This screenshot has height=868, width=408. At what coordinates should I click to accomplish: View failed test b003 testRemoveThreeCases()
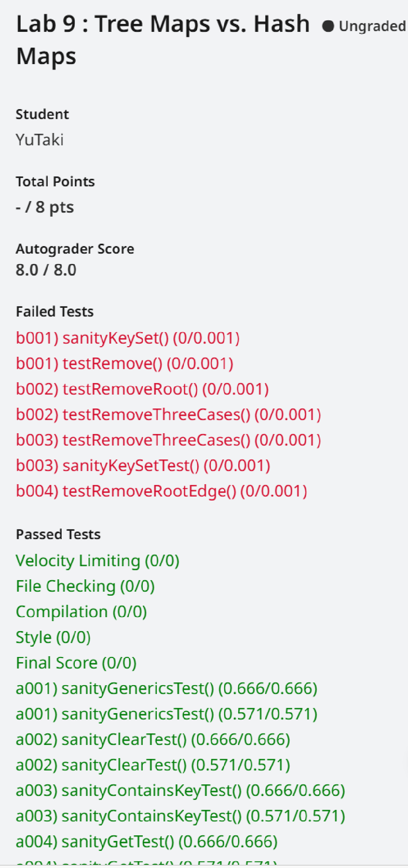pos(168,440)
